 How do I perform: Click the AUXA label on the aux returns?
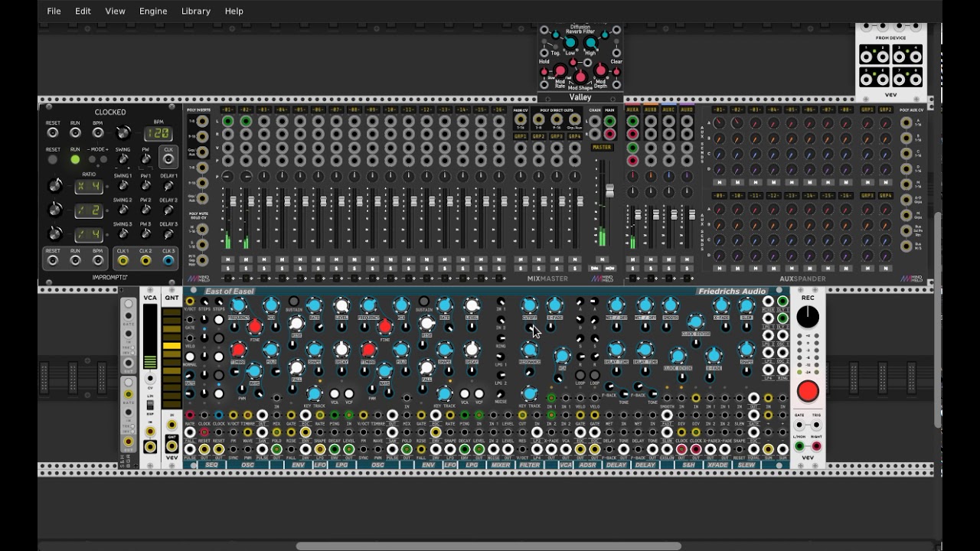pyautogui.click(x=632, y=109)
